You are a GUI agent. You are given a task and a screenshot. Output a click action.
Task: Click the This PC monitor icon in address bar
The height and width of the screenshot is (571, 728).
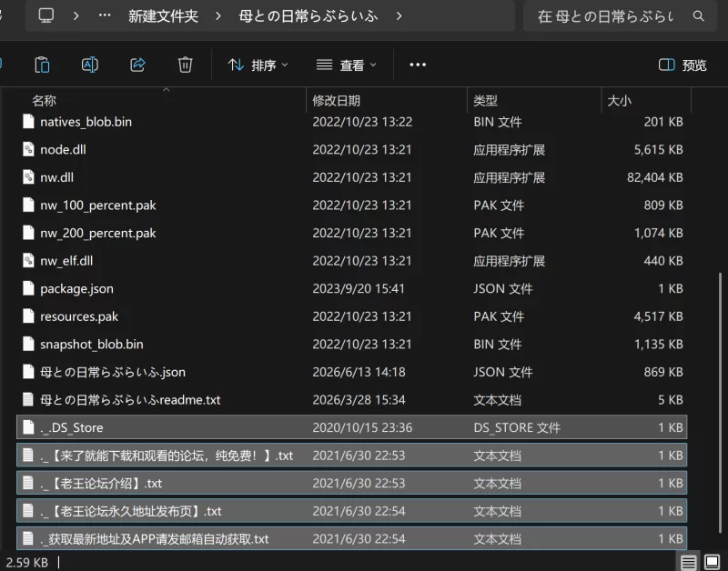(46, 15)
